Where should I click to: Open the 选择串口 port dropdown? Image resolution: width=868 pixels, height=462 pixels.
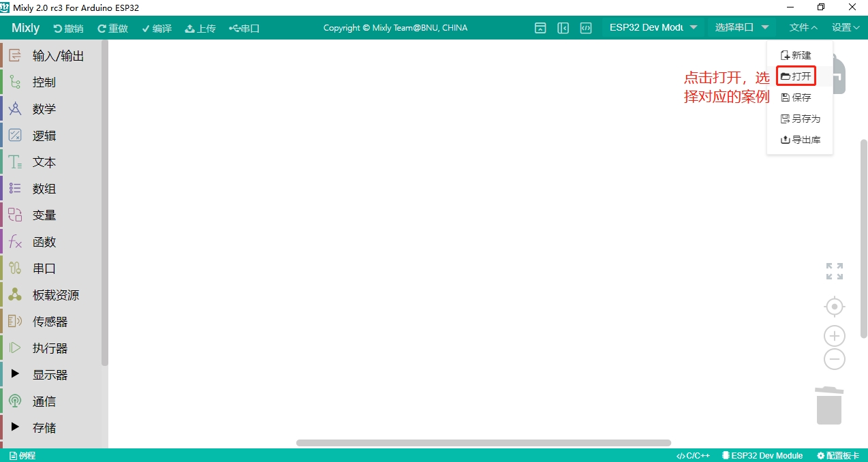point(741,28)
